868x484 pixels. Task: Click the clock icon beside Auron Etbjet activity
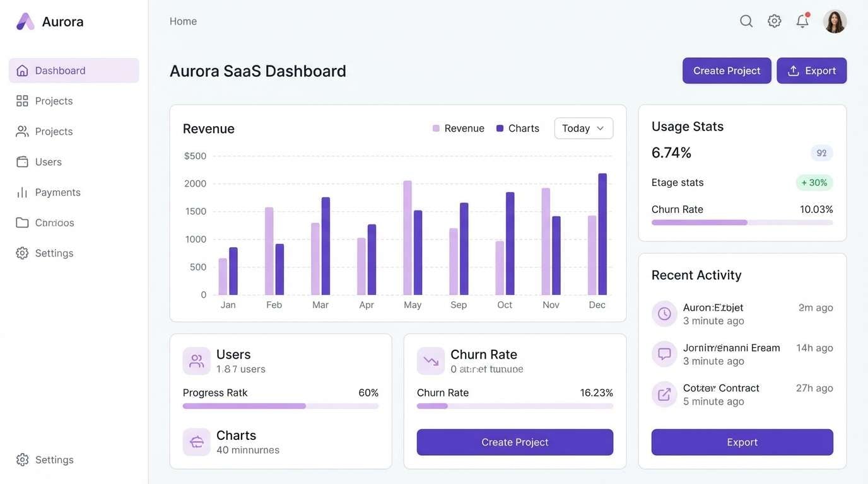coord(664,313)
